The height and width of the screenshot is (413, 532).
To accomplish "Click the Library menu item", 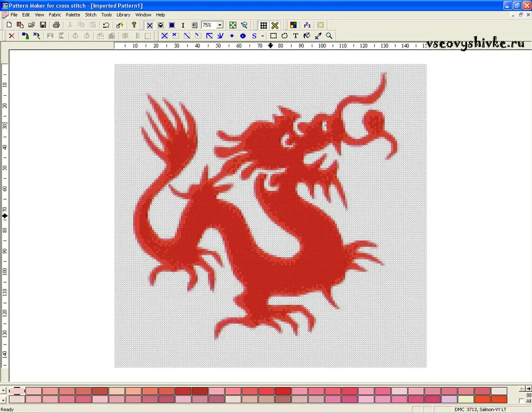I will click(x=123, y=15).
